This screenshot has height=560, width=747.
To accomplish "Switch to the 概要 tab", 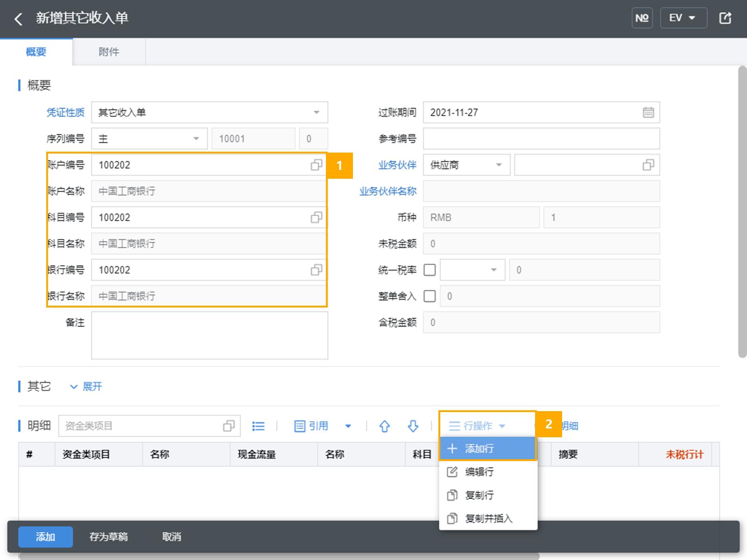I will click(x=36, y=52).
